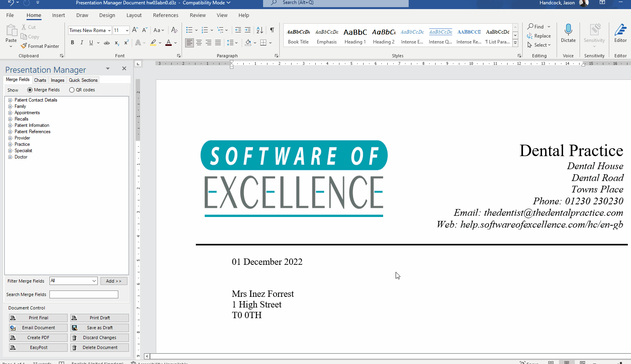The width and height of the screenshot is (631, 364).
Task: Apply bullet list formatting
Action: click(x=189, y=30)
